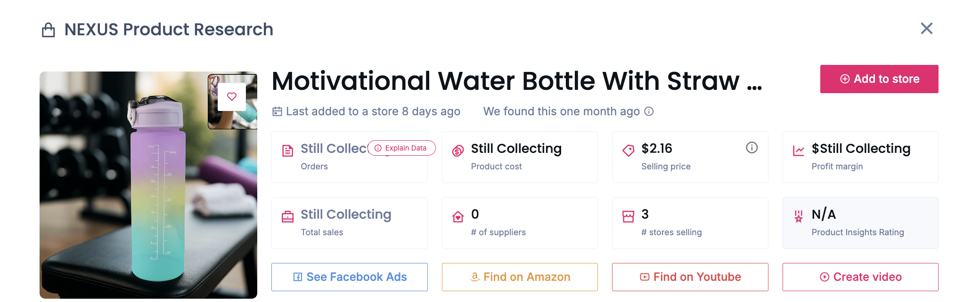Viewport: 980px width, 302px height.
Task: Click the storefront icon for stores selling
Action: (627, 215)
